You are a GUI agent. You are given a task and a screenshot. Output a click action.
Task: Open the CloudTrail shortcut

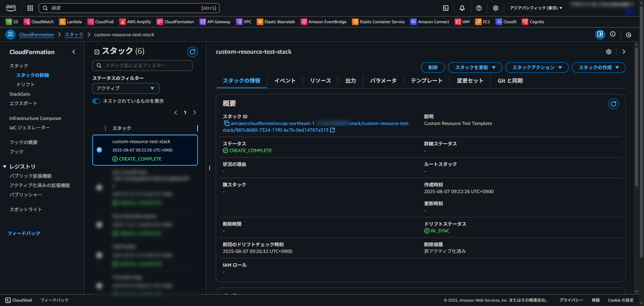point(101,22)
